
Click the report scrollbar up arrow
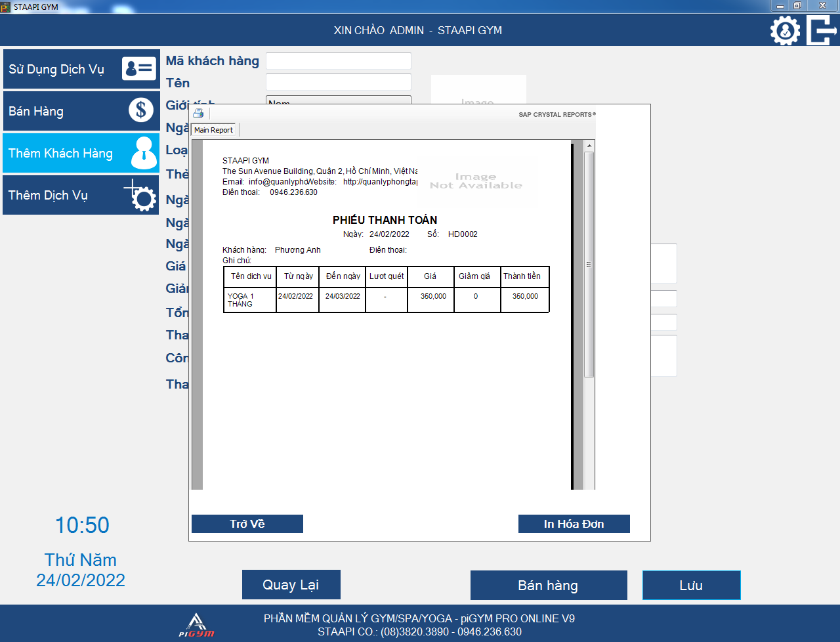pyautogui.click(x=589, y=146)
